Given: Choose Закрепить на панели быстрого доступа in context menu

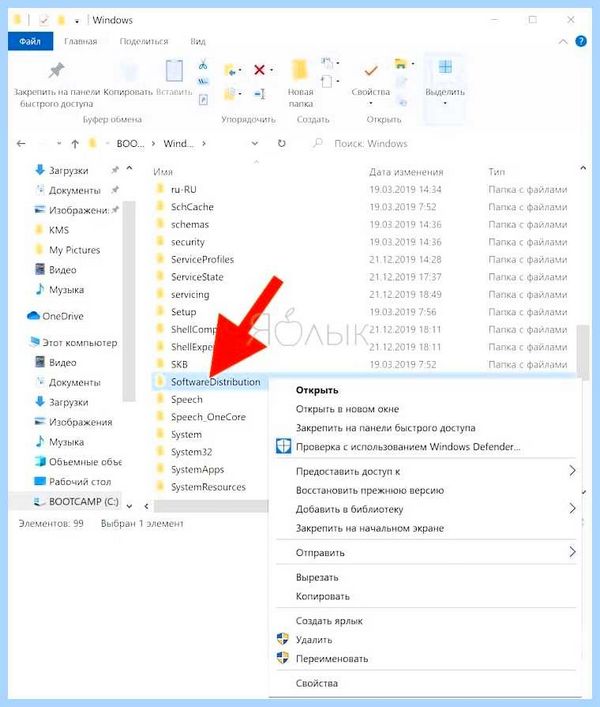Looking at the screenshot, I should point(385,428).
